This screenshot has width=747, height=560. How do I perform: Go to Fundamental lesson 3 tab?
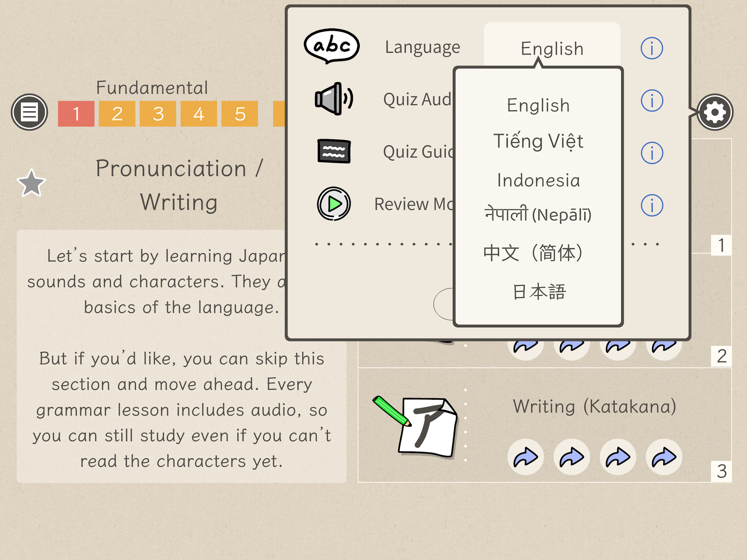[158, 114]
